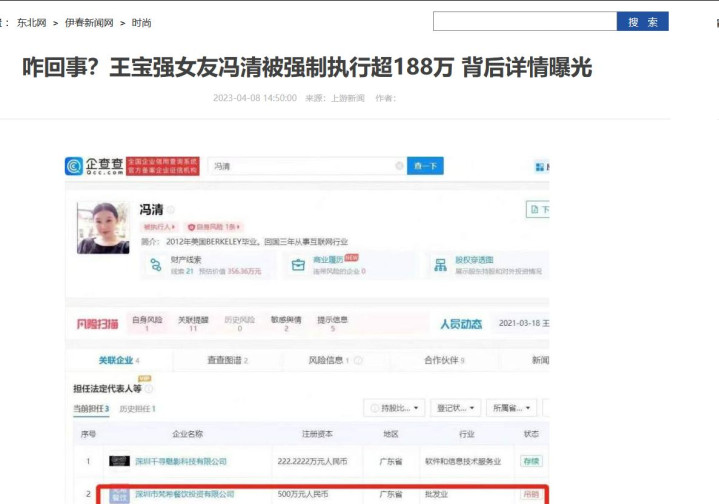Screen dimensions: 719x504
Task: Click the 注册资本 column header
Action: (317, 434)
